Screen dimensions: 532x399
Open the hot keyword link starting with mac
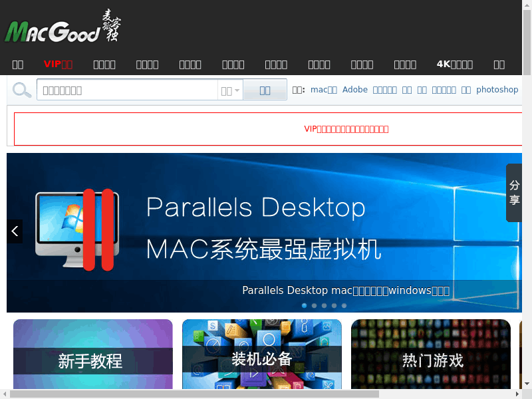click(324, 90)
